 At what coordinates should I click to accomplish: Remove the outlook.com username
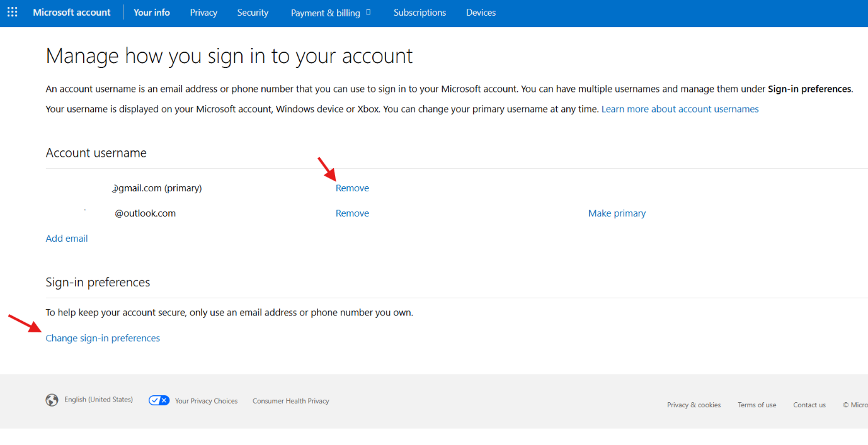[352, 213]
